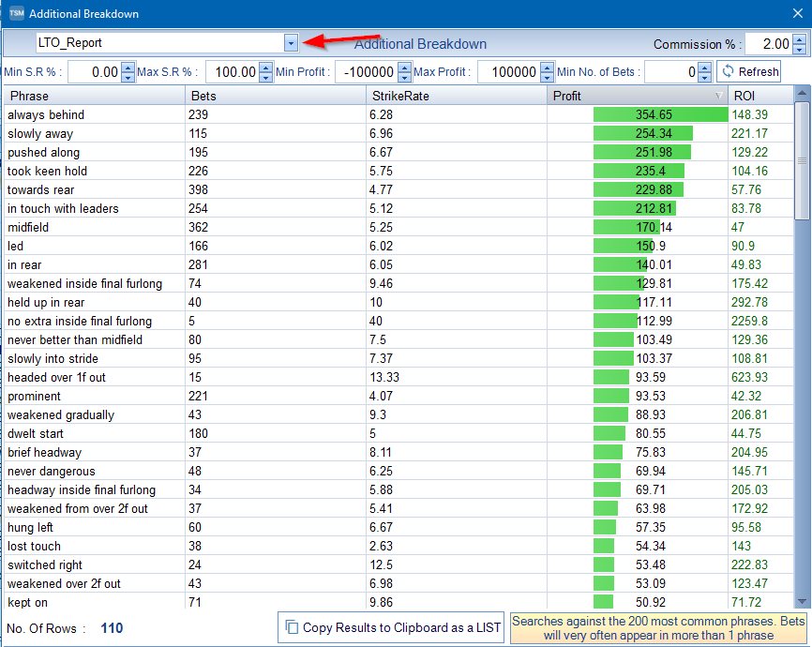812x647 pixels.
Task: Increase Commission % with its up stepper
Action: point(799,38)
